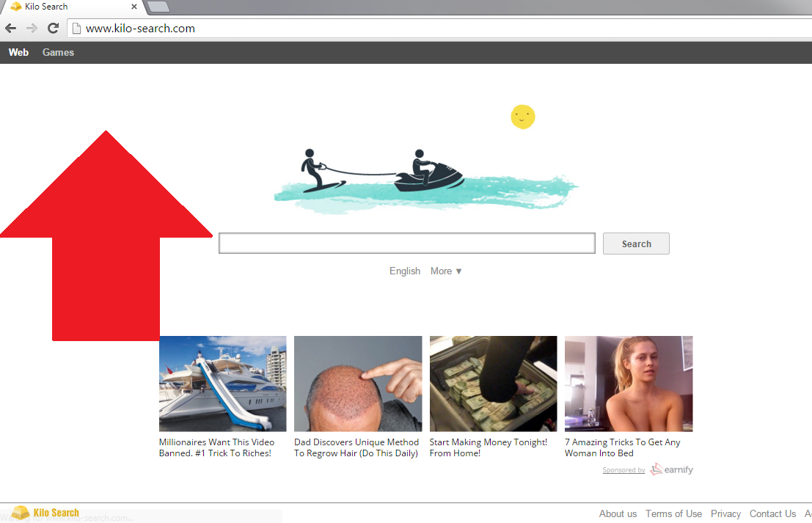Click the page icon in the address bar

coord(76,29)
